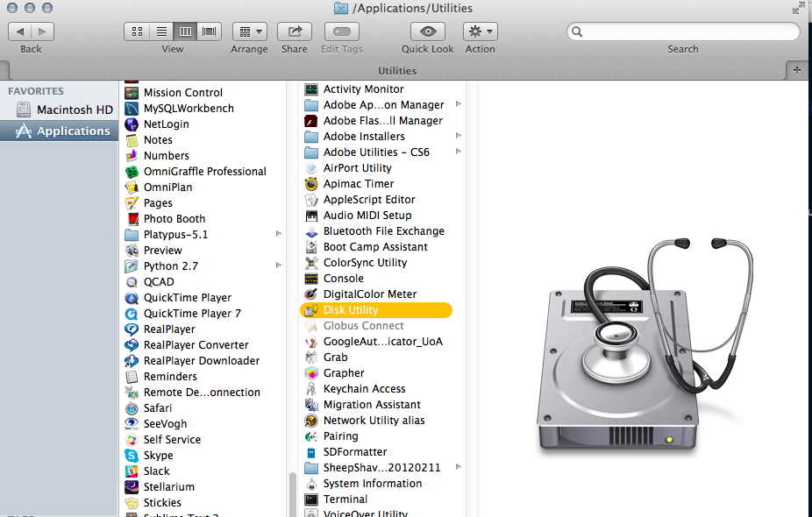Select the NetLogin globe icon
812x517 pixels.
tap(132, 124)
